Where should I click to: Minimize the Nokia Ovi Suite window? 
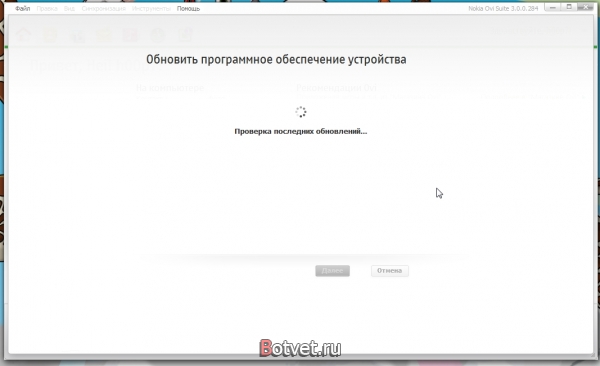coord(553,7)
